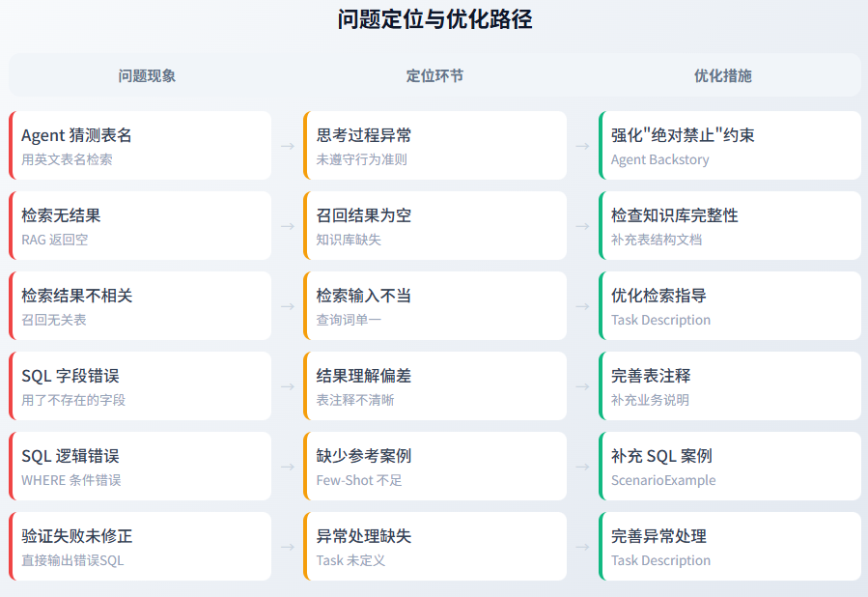Image resolution: width=868 pixels, height=597 pixels.
Task: Click the Task 未定义 subtitle
Action: coord(350,560)
